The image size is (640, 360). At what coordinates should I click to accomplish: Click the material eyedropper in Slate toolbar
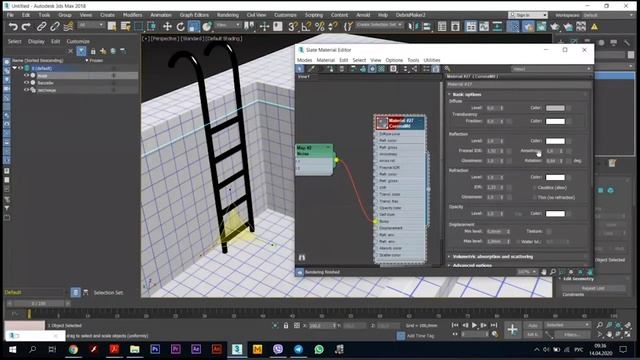(x=311, y=69)
